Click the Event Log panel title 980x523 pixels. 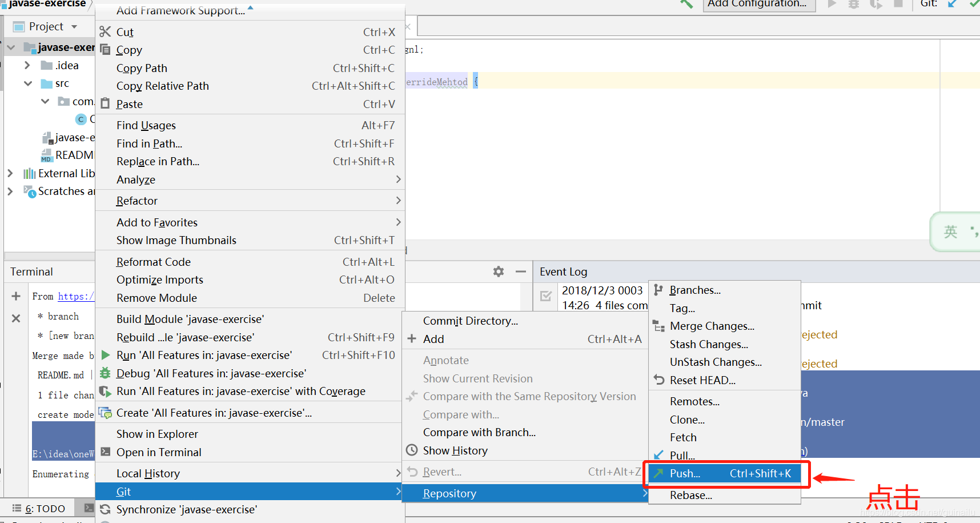click(x=563, y=272)
